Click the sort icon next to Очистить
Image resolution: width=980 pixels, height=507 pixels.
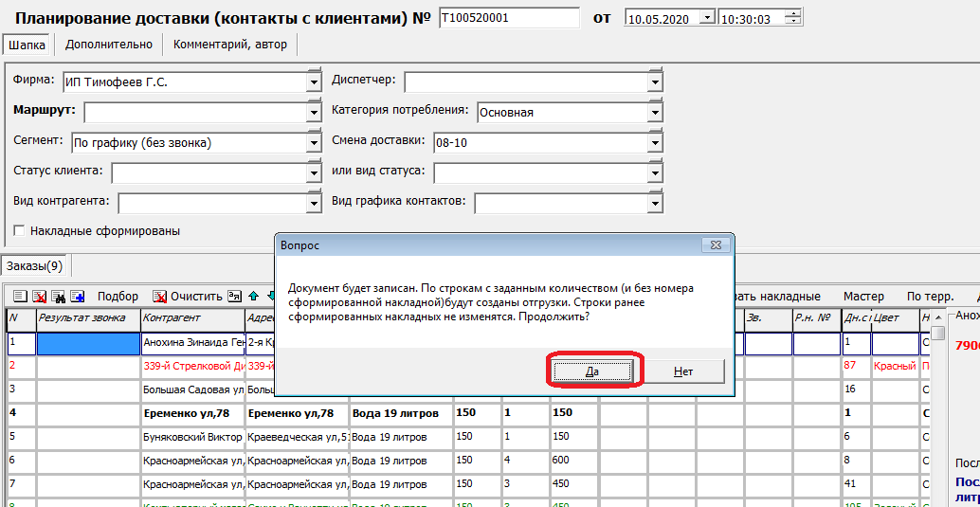coord(235,297)
